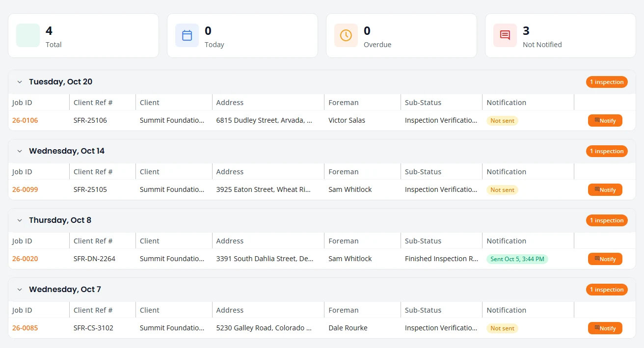Notify for job 26-0020
Image resolution: width=644 pixels, height=348 pixels.
pos(605,259)
